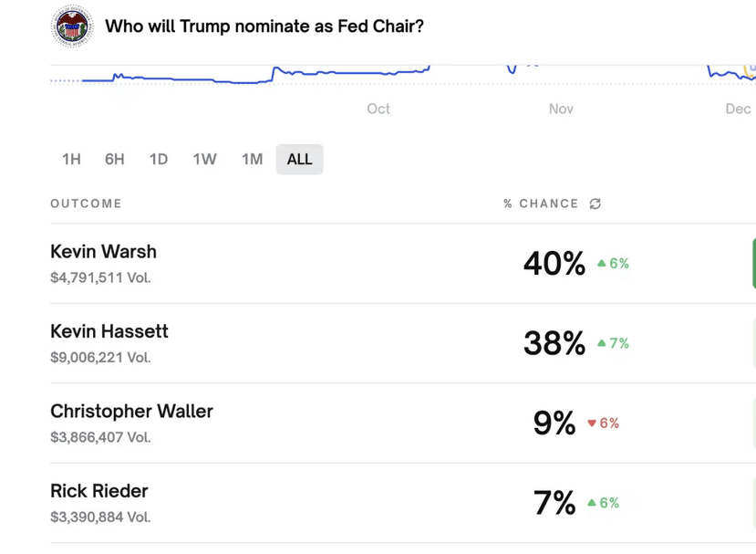Screen dimensions: 756x554
Task: Switch chart to 1W range
Action: coord(204,160)
